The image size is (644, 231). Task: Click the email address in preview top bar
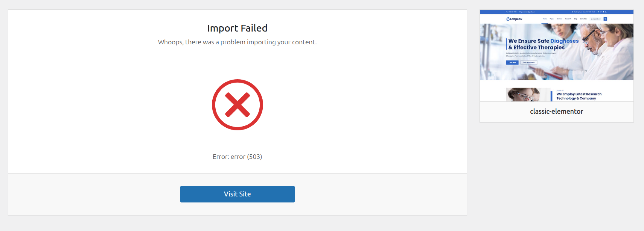click(527, 12)
